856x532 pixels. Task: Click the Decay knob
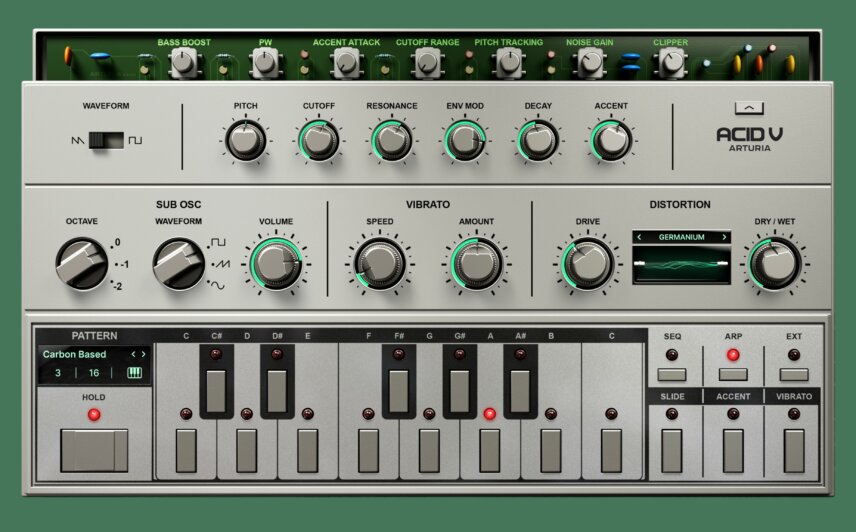point(538,141)
